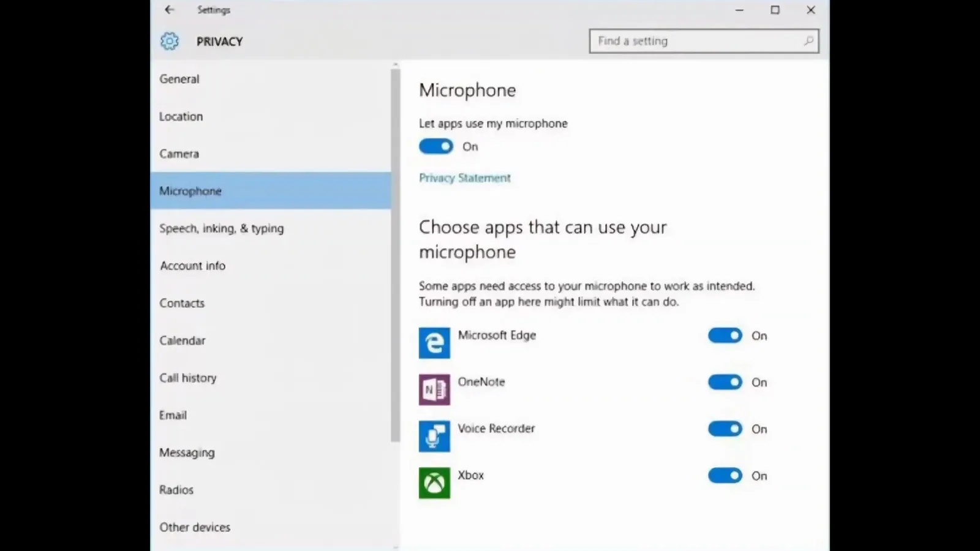
Task: Select Other devices in the sidebar
Action: click(x=271, y=527)
